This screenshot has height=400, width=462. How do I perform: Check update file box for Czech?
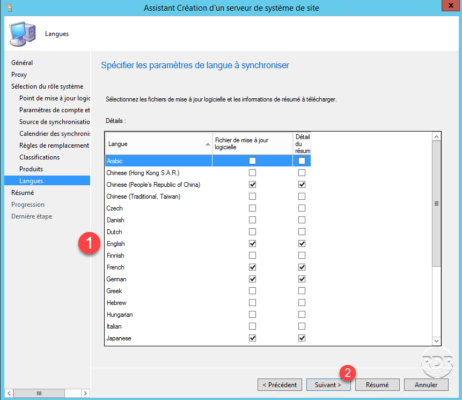click(252, 208)
